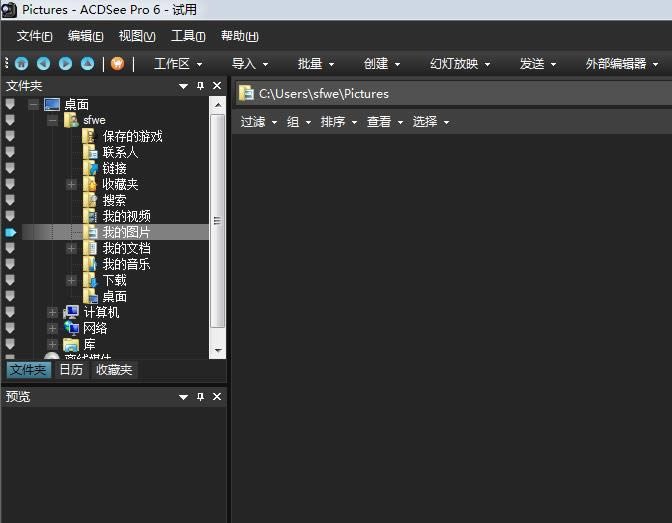Viewport: 672px width, 523px height.
Task: Click the orange shopping cart icon
Action: pyautogui.click(x=117, y=64)
